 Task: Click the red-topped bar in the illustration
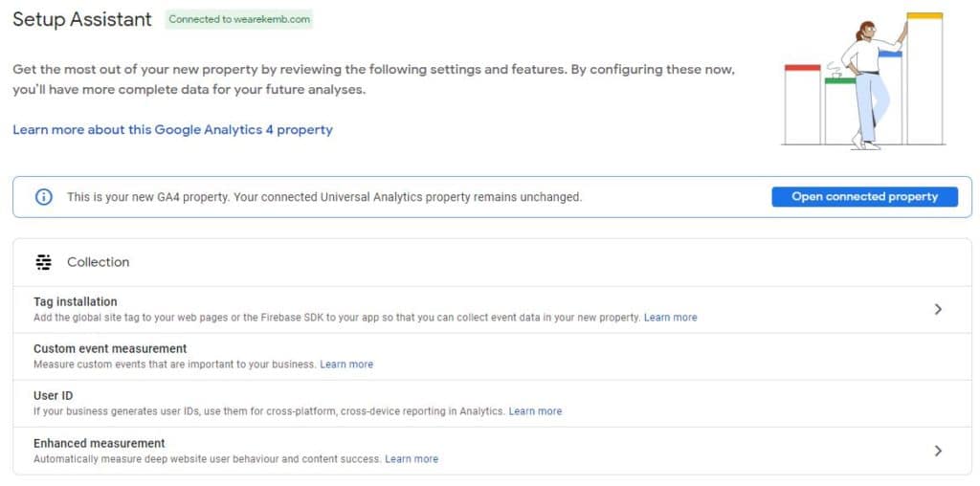(x=803, y=104)
